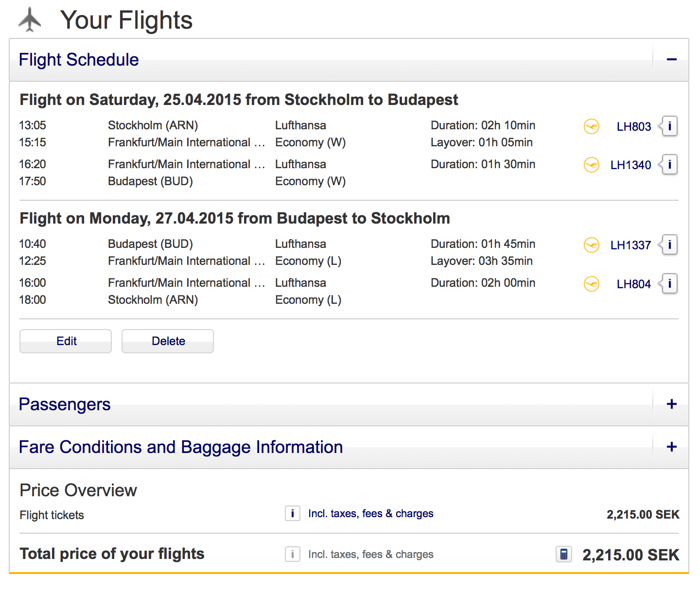Expand the Passengers section with plus
The width and height of the screenshot is (700, 592).
[x=672, y=404]
